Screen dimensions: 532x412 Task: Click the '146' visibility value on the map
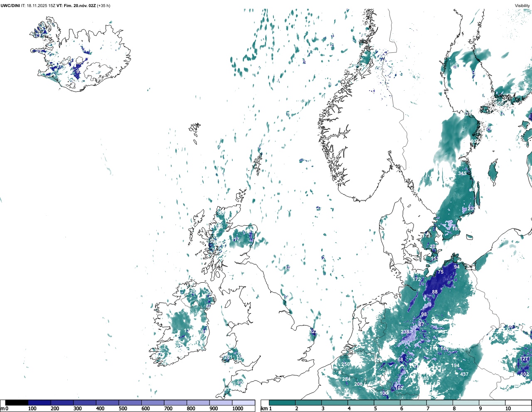[x=444, y=348]
